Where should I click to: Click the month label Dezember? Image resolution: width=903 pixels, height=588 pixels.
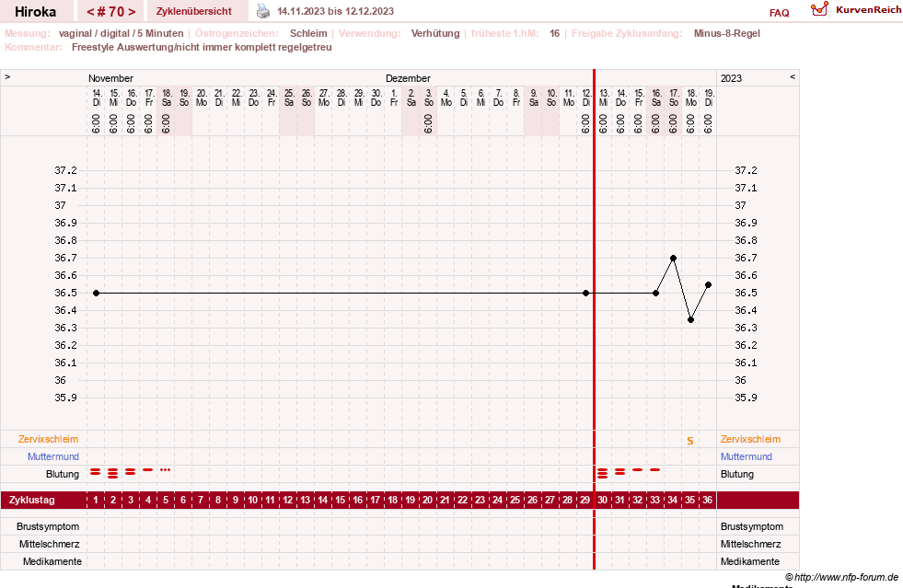[x=408, y=78]
